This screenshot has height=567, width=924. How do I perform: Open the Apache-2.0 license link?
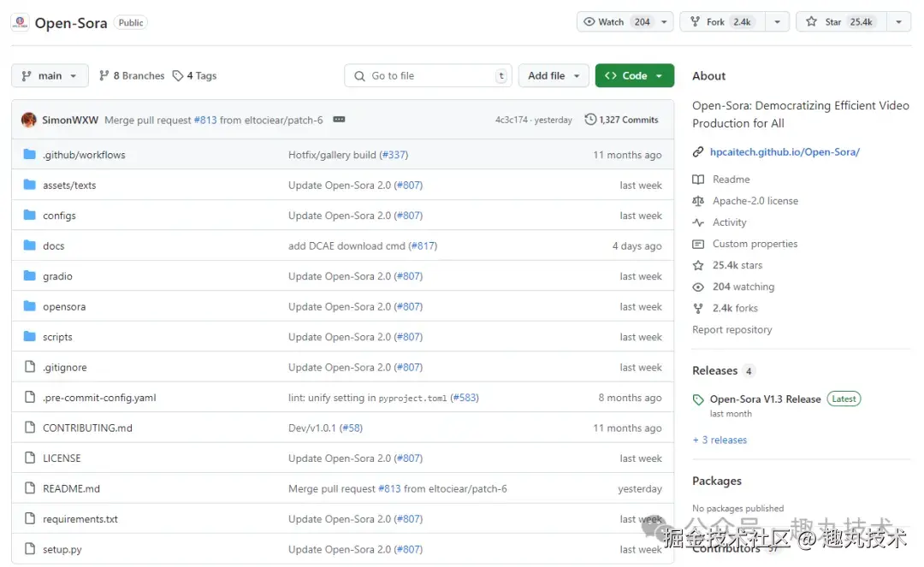pos(755,201)
